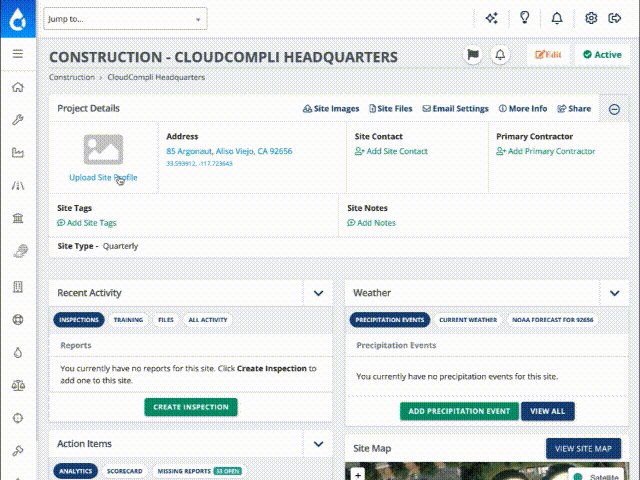Image resolution: width=640 pixels, height=480 pixels.
Task: Open the road sidebar icon
Action: point(18,186)
